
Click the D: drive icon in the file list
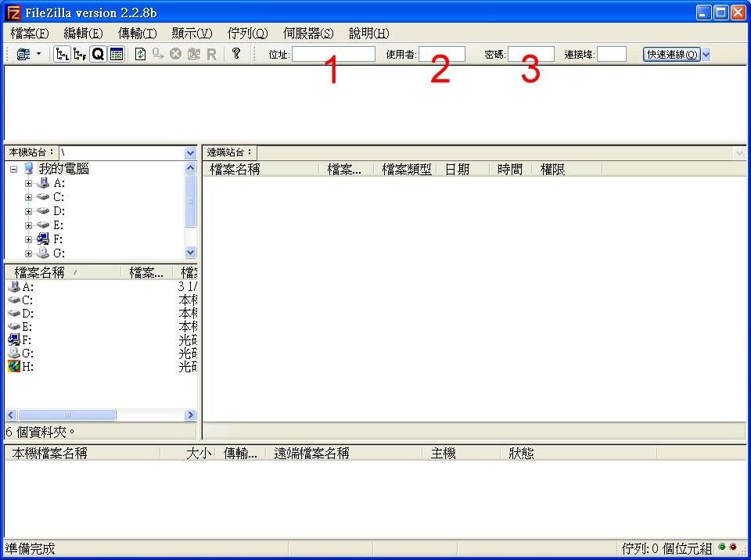click(14, 314)
